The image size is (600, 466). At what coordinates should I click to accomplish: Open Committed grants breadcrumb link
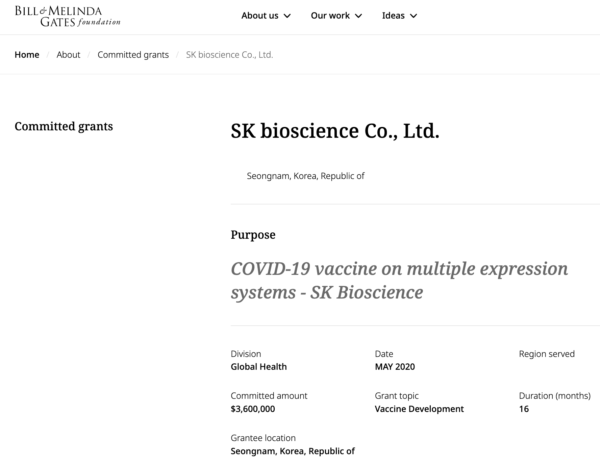133,55
